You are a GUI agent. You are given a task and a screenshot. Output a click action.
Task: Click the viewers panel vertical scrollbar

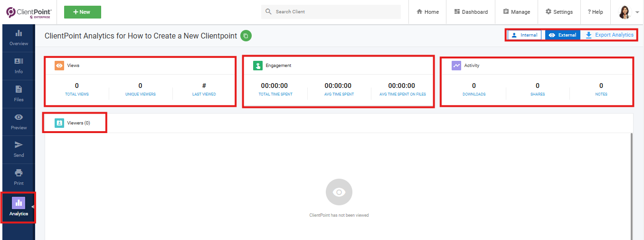(x=632, y=186)
